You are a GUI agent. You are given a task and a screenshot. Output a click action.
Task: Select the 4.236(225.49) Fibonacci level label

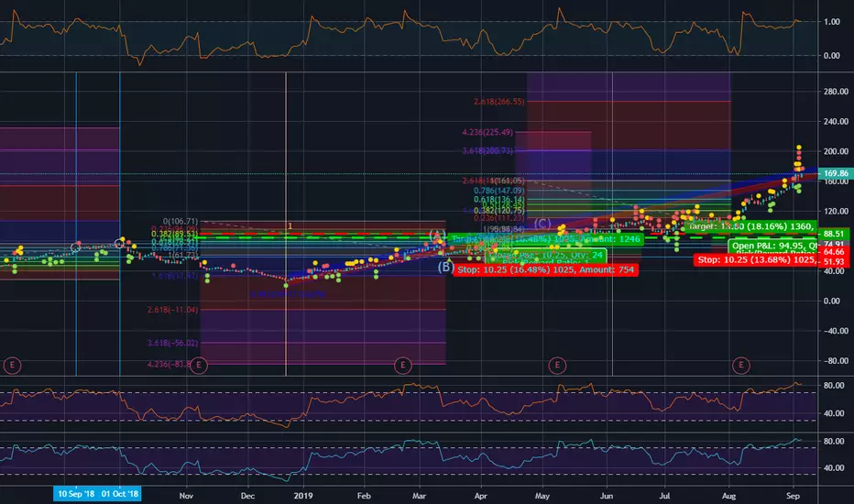[487, 132]
